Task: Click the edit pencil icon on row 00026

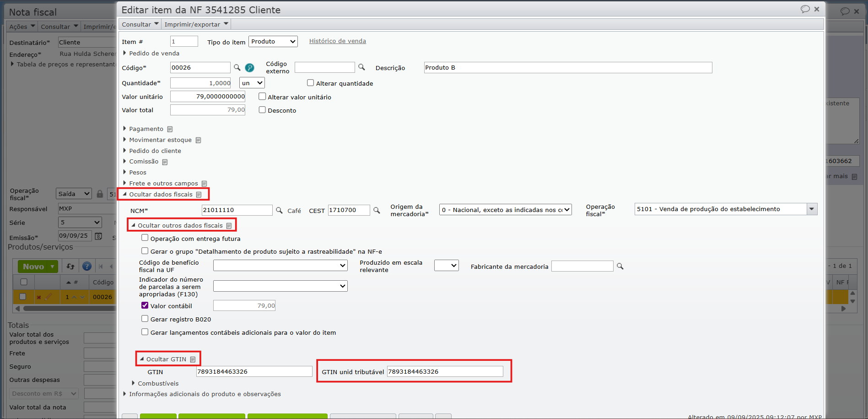Action: [x=48, y=297]
